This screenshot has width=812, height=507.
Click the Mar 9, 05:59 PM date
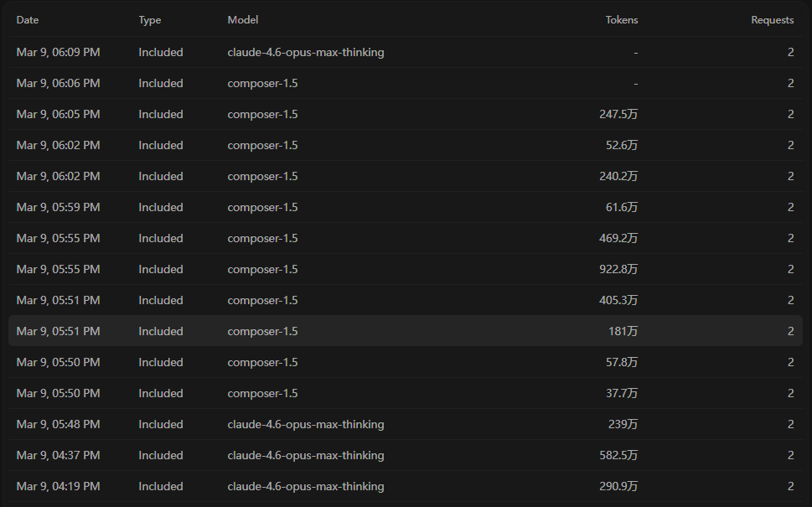click(x=58, y=207)
